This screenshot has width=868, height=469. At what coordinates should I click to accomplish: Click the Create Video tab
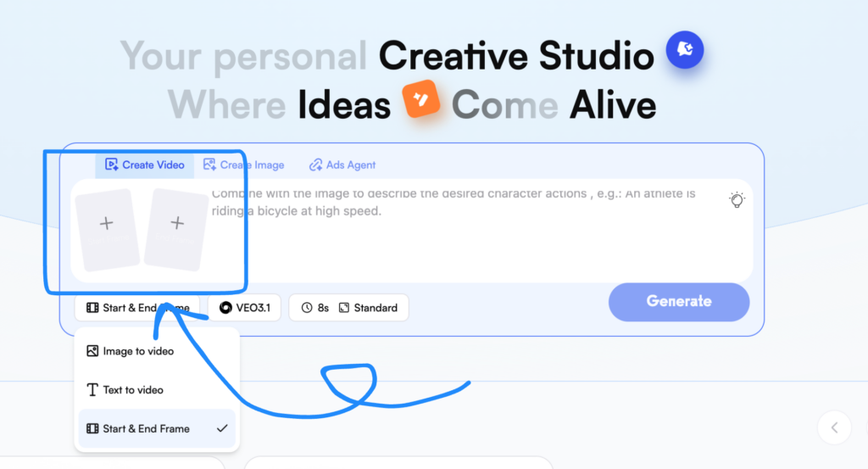click(x=144, y=165)
